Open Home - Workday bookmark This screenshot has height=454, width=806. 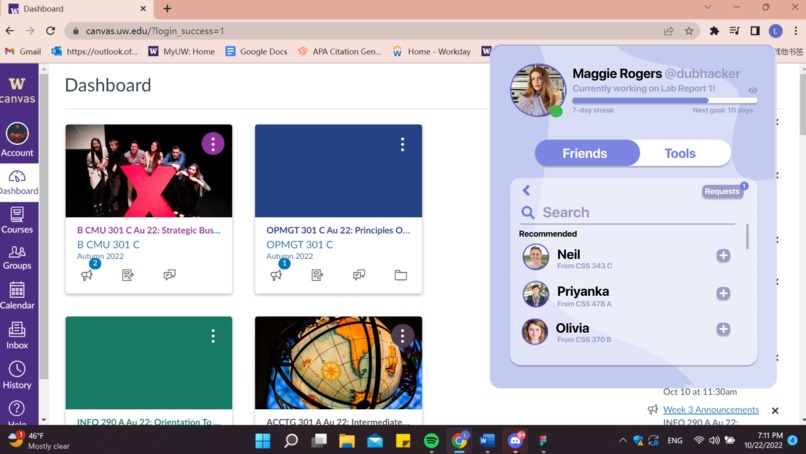[x=432, y=51]
